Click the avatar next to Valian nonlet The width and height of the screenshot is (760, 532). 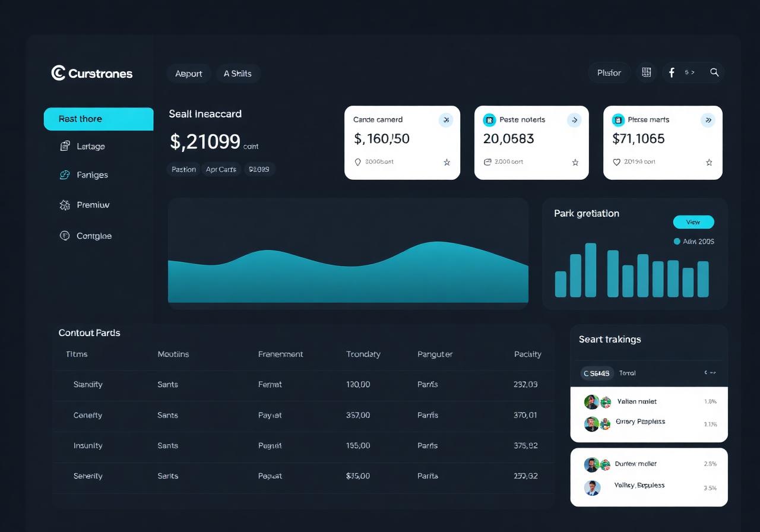tap(591, 402)
